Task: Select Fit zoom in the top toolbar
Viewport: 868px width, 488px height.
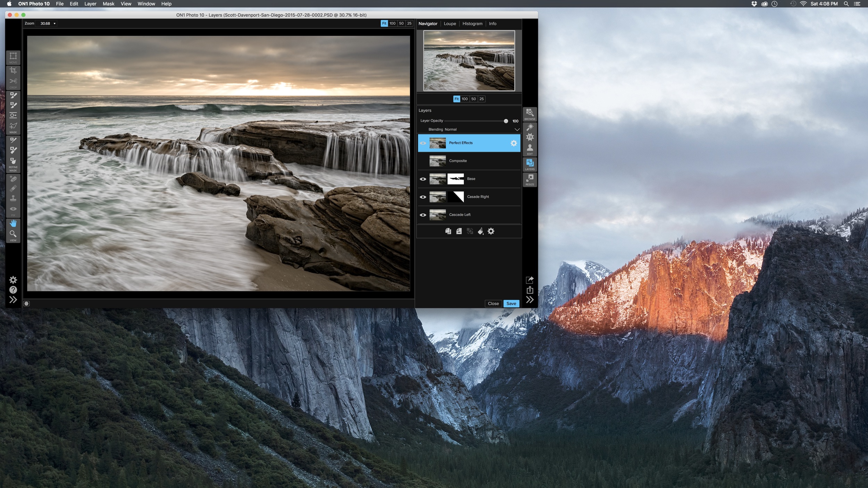Action: pyautogui.click(x=384, y=23)
